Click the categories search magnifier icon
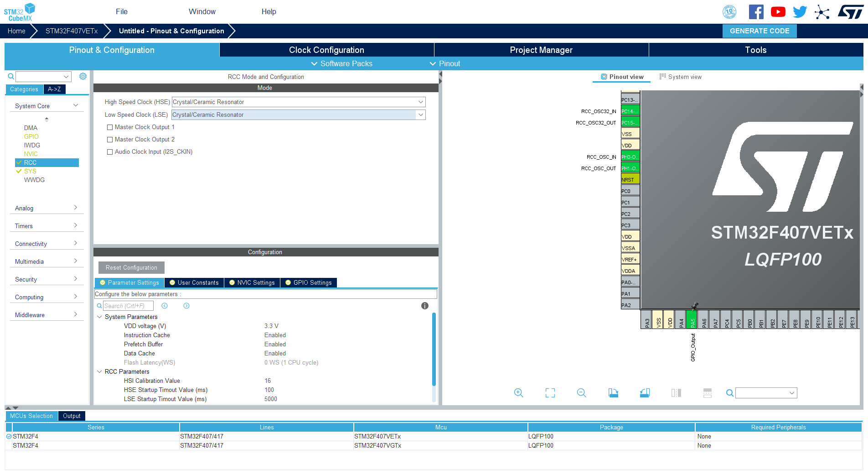The image size is (868, 475). [10, 76]
